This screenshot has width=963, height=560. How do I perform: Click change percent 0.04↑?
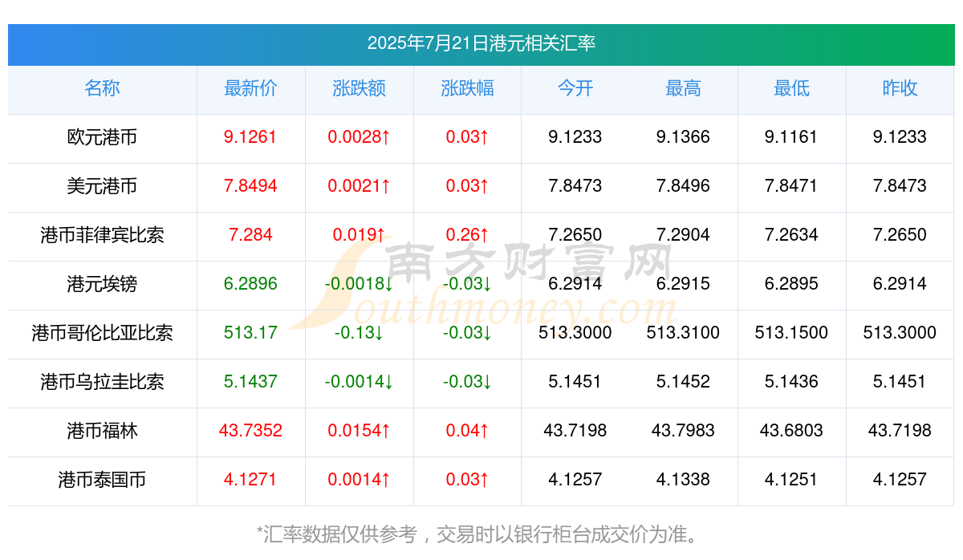pos(467,431)
